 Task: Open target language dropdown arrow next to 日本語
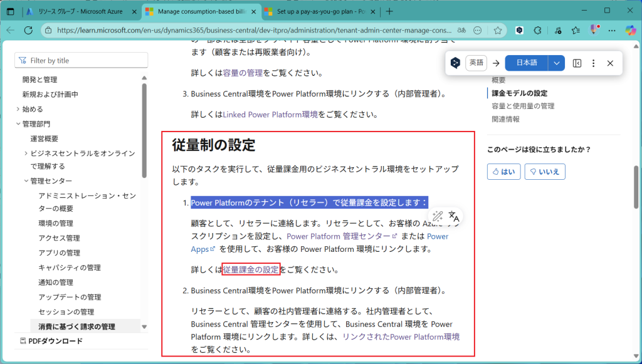557,63
